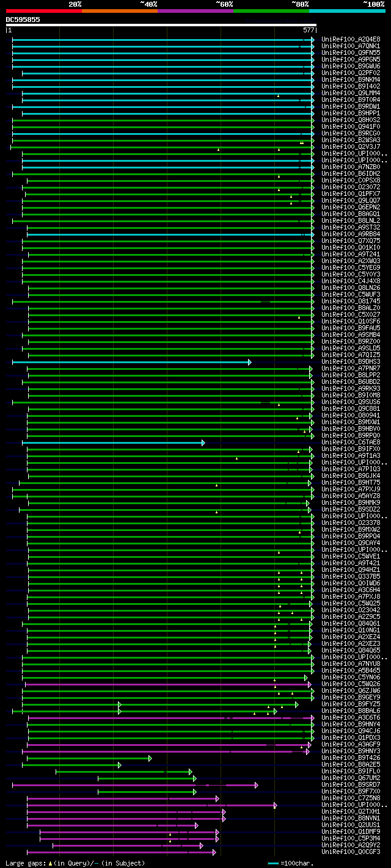Open hit UniRef100_A2Q4E8
The width and height of the screenshot is (391, 868).
(351, 39)
